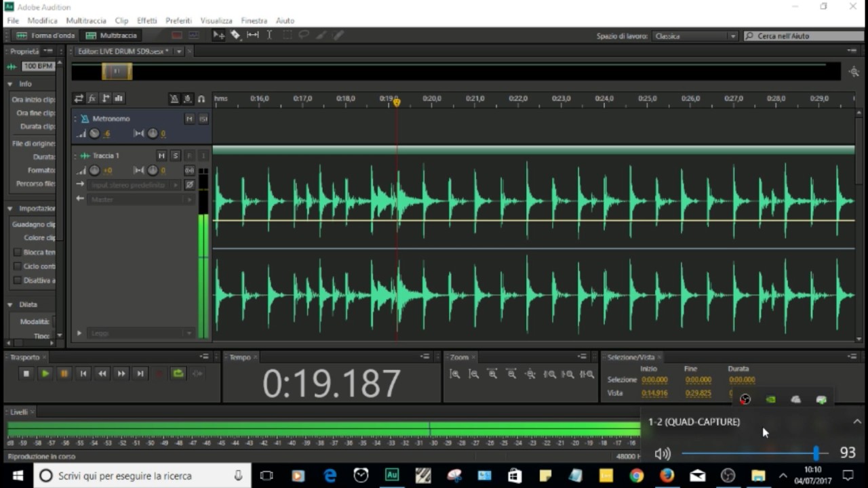Collapse the Info section

pyautogui.click(x=10, y=84)
